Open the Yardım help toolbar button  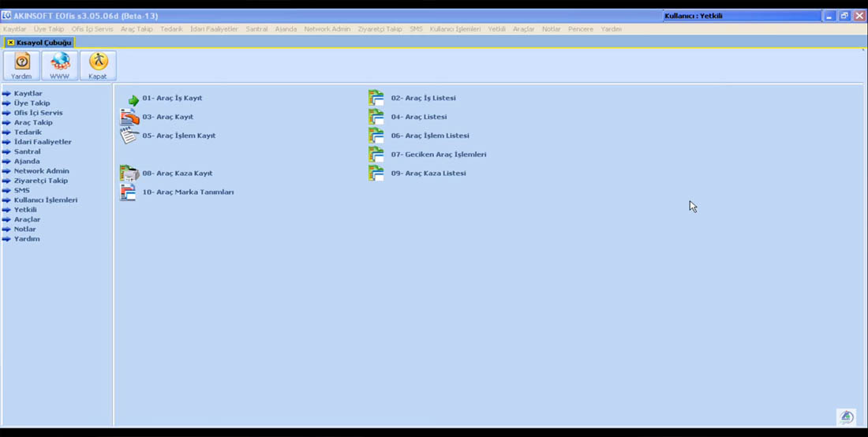21,65
